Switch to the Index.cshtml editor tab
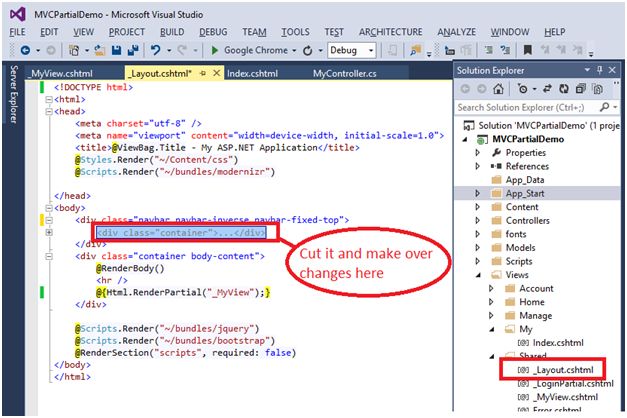The image size is (627, 418). tap(252, 74)
